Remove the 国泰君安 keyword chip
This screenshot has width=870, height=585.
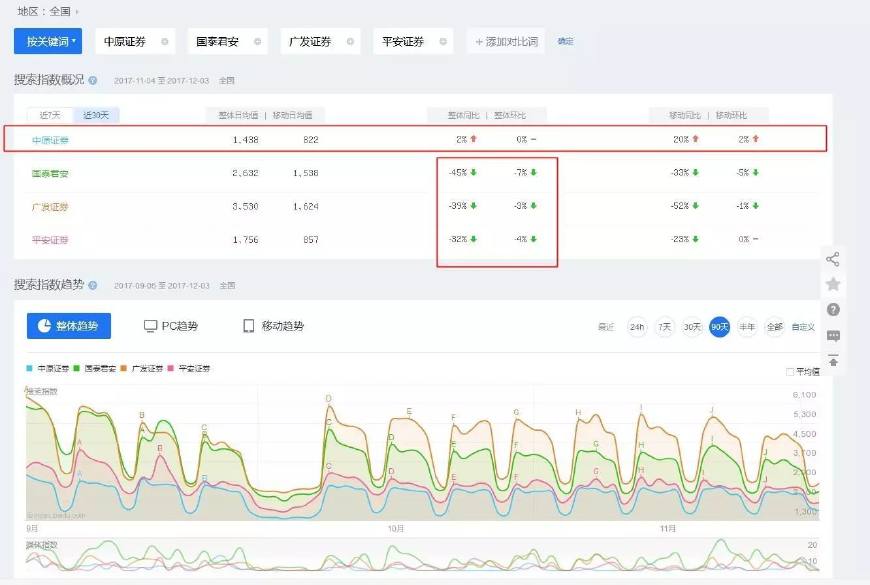(x=257, y=42)
